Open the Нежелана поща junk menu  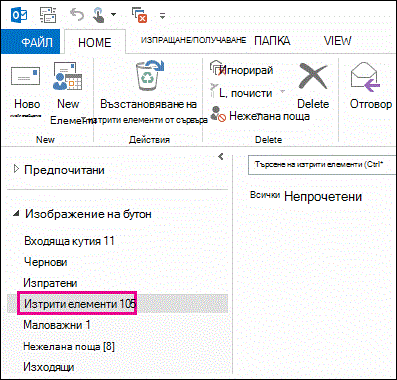[x=260, y=116]
